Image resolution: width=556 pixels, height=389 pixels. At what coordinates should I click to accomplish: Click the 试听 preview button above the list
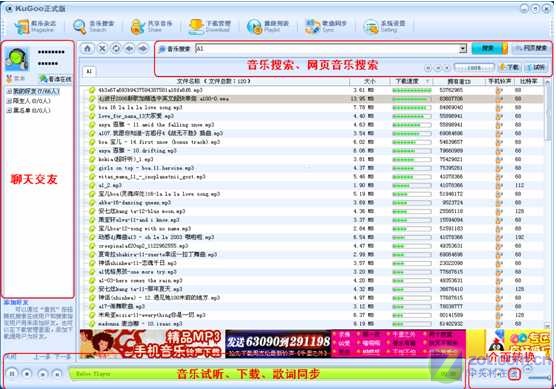[535, 67]
